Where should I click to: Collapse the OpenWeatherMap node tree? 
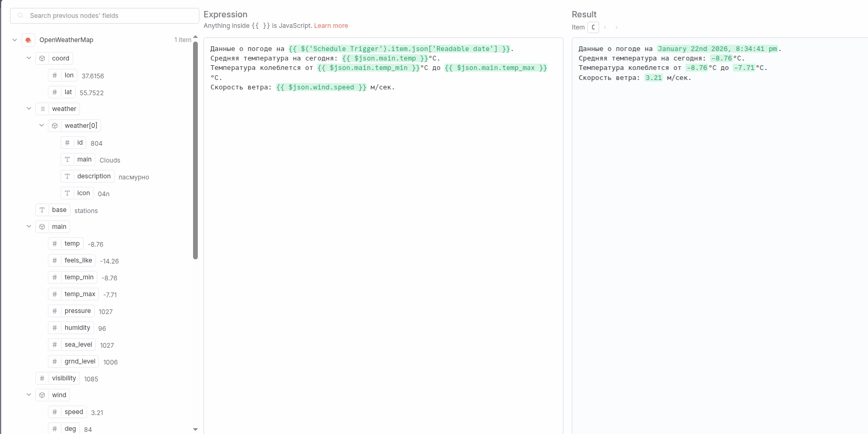15,40
